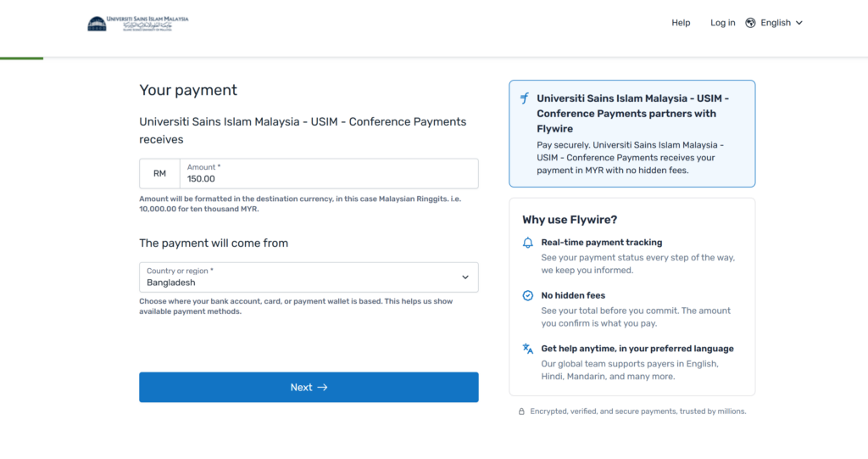Click the 'Choose where your bank account' hint
868x459 pixels.
(296, 306)
